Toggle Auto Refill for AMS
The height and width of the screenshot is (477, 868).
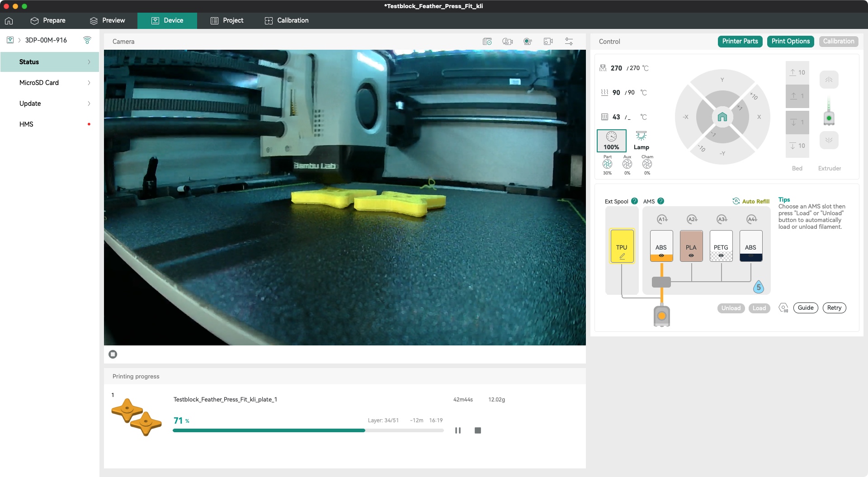751,201
